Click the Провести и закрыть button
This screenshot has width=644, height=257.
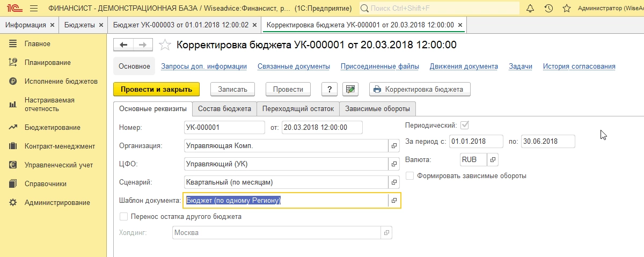[157, 89]
